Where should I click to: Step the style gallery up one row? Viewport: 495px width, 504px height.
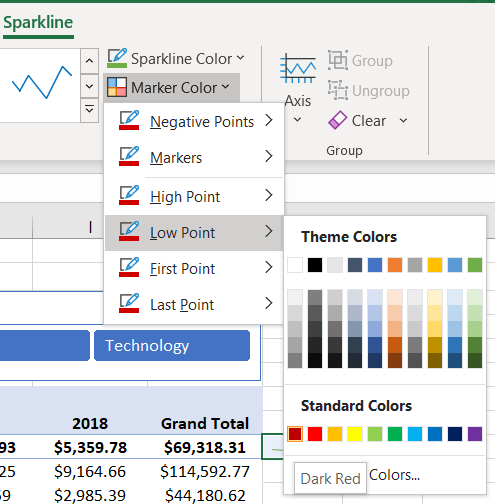click(89, 61)
